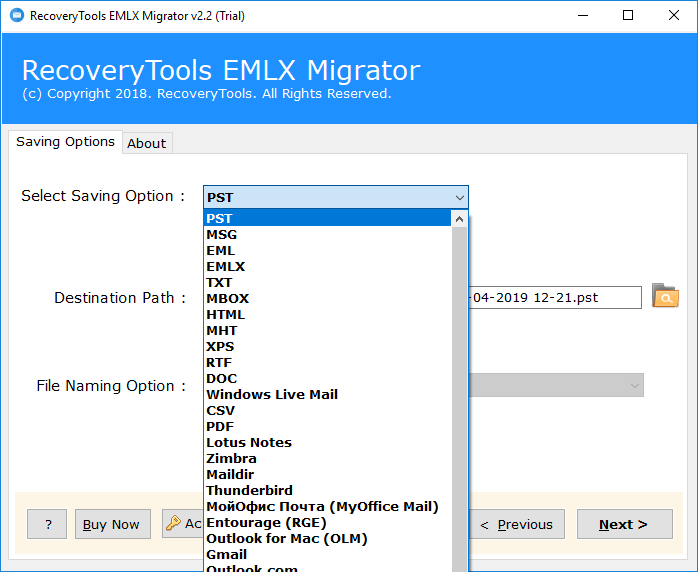
Task: Click the scroll-up arrow in the format list
Action: coord(459,219)
